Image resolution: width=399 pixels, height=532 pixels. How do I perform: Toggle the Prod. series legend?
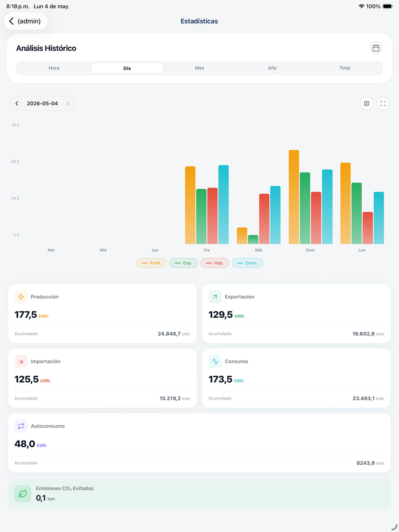[x=151, y=263]
